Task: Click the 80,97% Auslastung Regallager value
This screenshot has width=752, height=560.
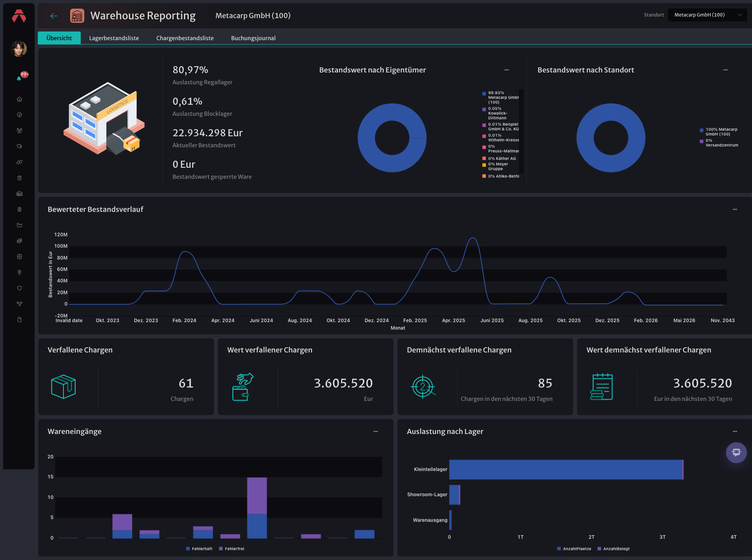Action: 190,70
